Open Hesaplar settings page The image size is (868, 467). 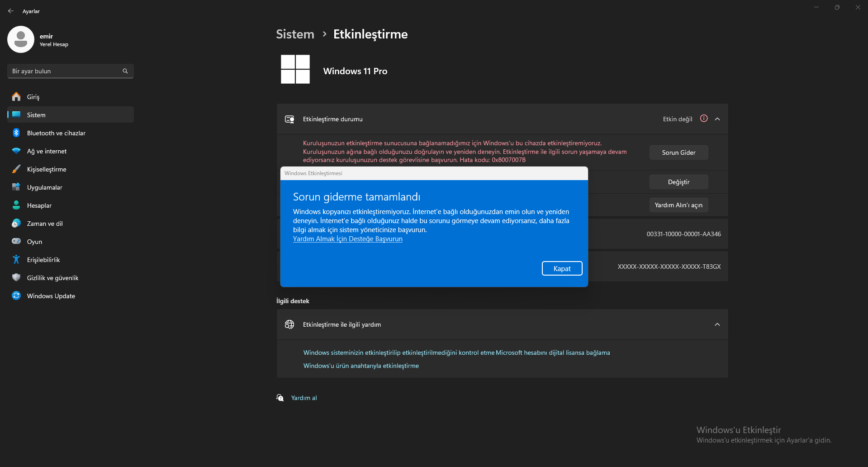[x=71, y=205]
